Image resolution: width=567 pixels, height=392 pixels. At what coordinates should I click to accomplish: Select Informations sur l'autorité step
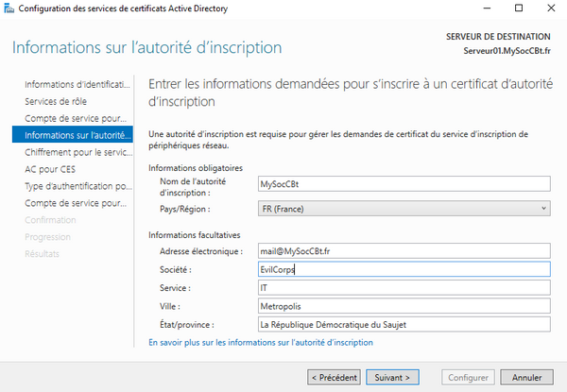click(x=76, y=135)
